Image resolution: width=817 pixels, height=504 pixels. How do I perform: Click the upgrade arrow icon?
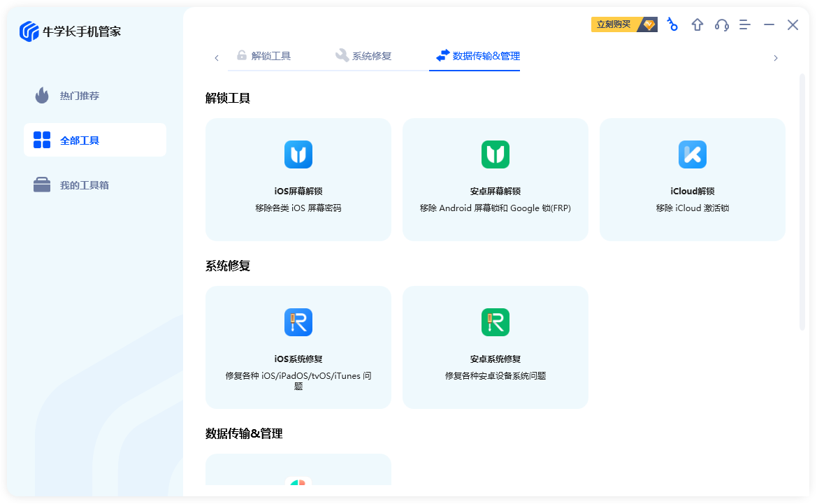pos(697,25)
